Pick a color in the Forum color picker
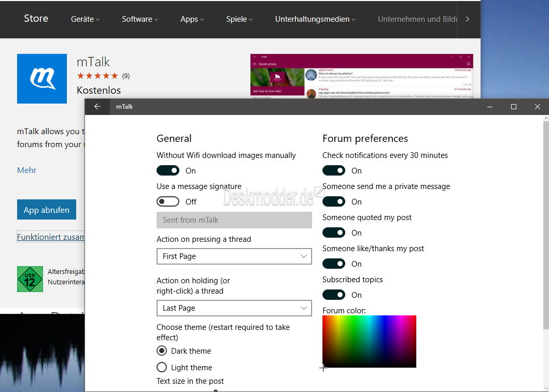 click(x=370, y=341)
